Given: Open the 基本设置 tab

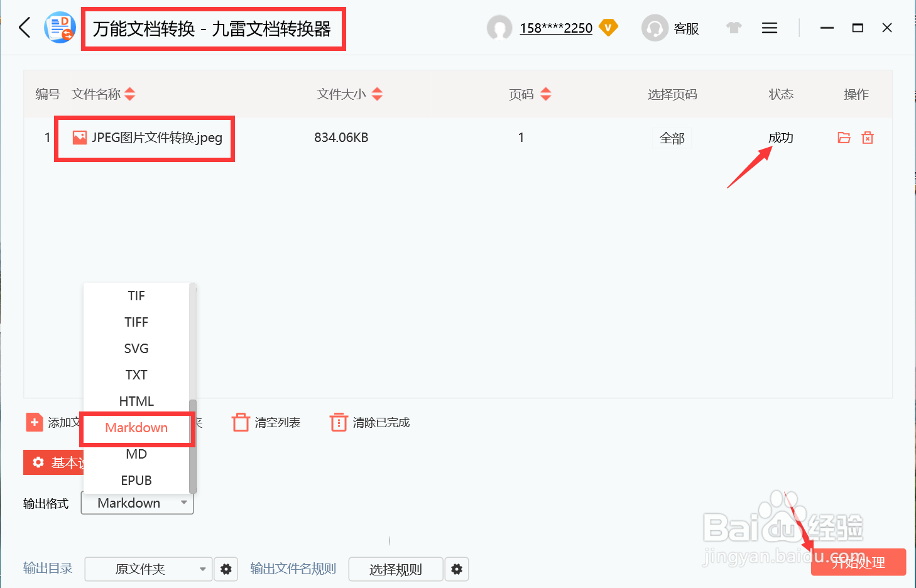Looking at the screenshot, I should (53, 462).
